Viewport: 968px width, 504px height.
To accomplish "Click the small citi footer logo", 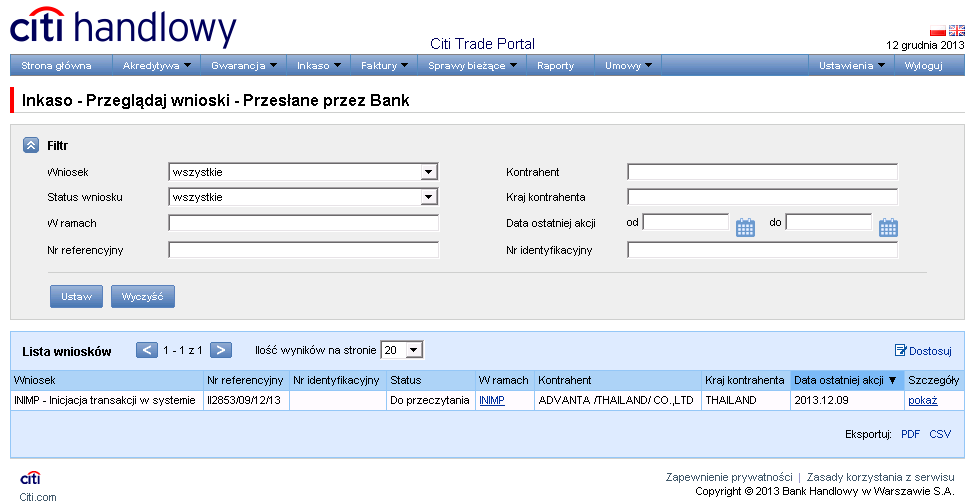I will (x=30, y=477).
